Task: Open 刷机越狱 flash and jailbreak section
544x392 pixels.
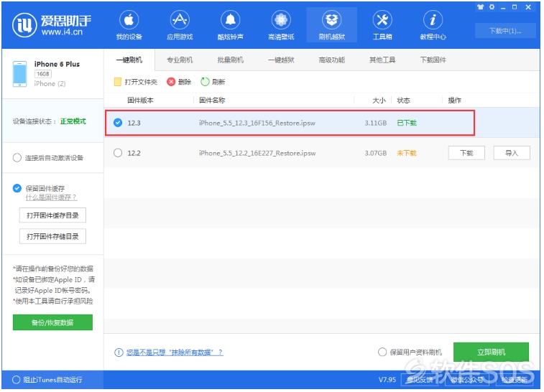Action: click(x=332, y=25)
